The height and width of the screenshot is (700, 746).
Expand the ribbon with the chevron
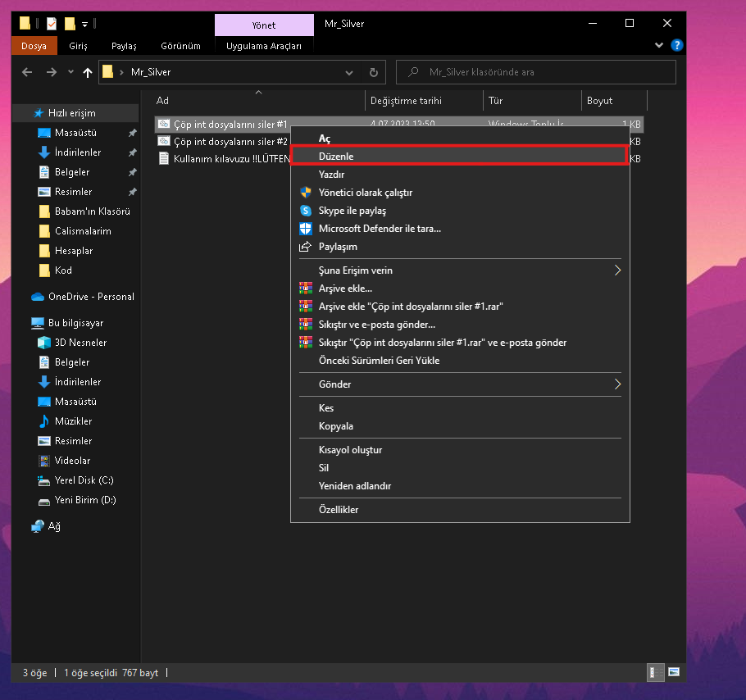pos(659,45)
